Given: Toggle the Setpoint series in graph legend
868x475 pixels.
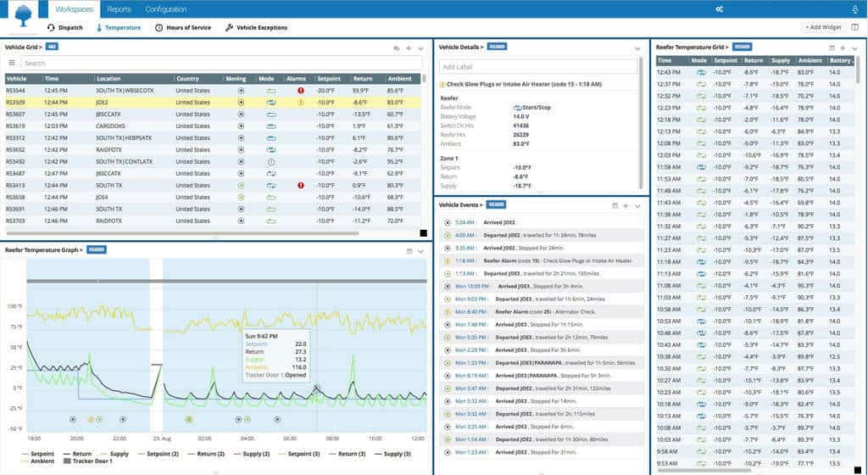Looking at the screenshot, I should pos(37,454).
